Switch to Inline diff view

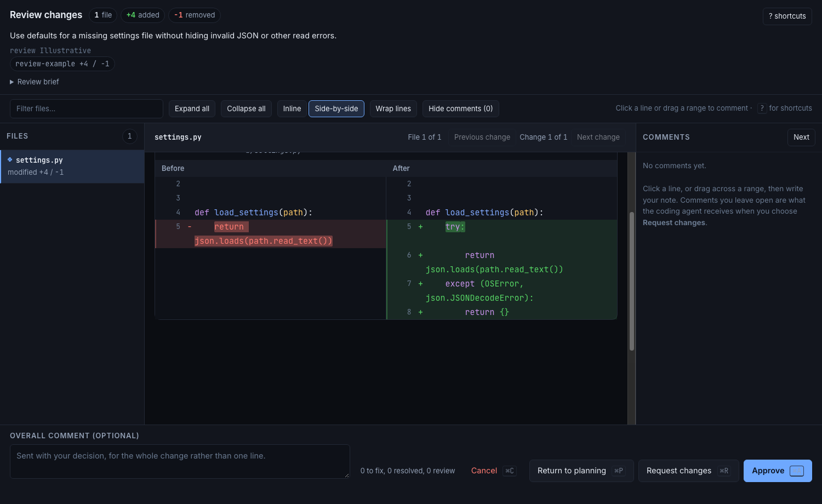tap(292, 108)
